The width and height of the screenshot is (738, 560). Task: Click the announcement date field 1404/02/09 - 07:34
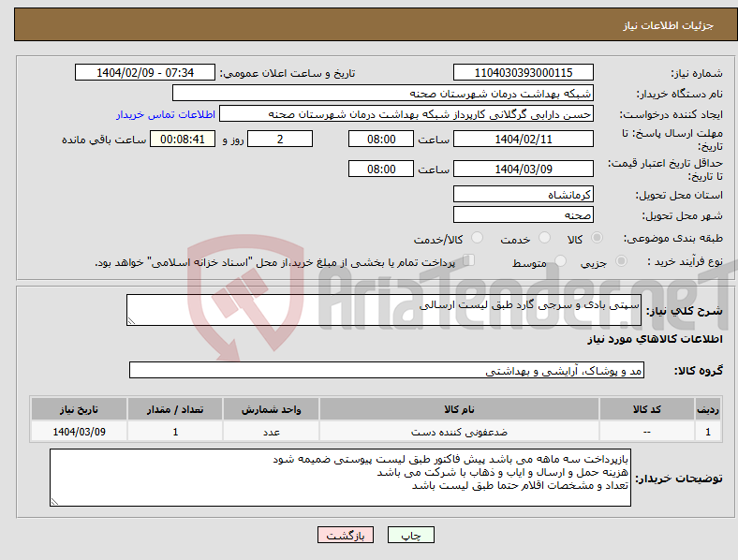coord(145,73)
